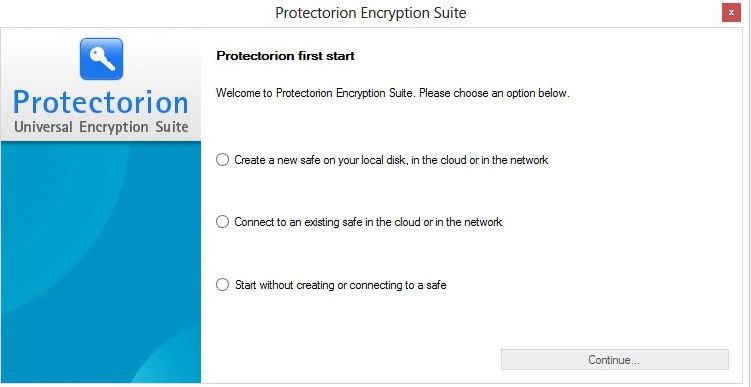The height and width of the screenshot is (387, 751).
Task: Click the blue key logo icon
Action: tap(101, 59)
